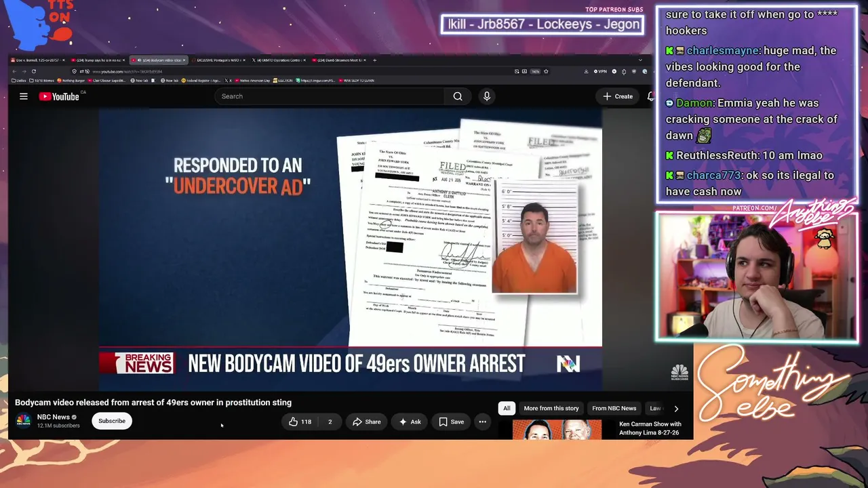
Task: Click the NBC News subscribe watermark in video
Action: pyautogui.click(x=679, y=372)
